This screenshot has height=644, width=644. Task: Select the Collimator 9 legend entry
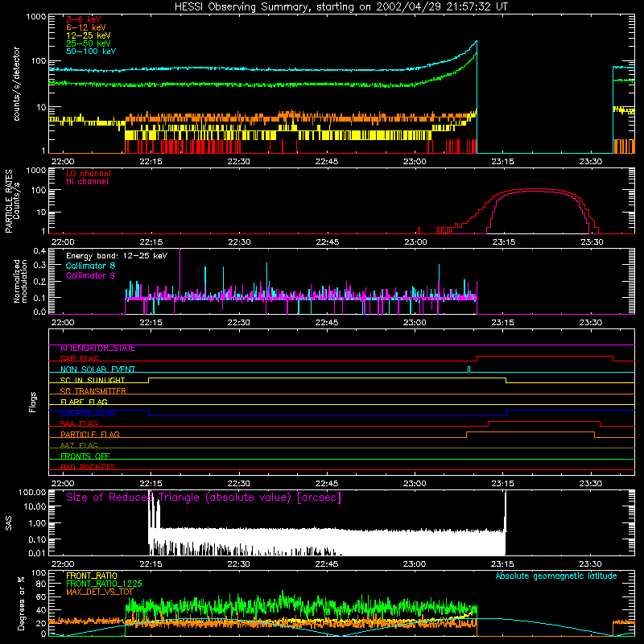coord(90,275)
